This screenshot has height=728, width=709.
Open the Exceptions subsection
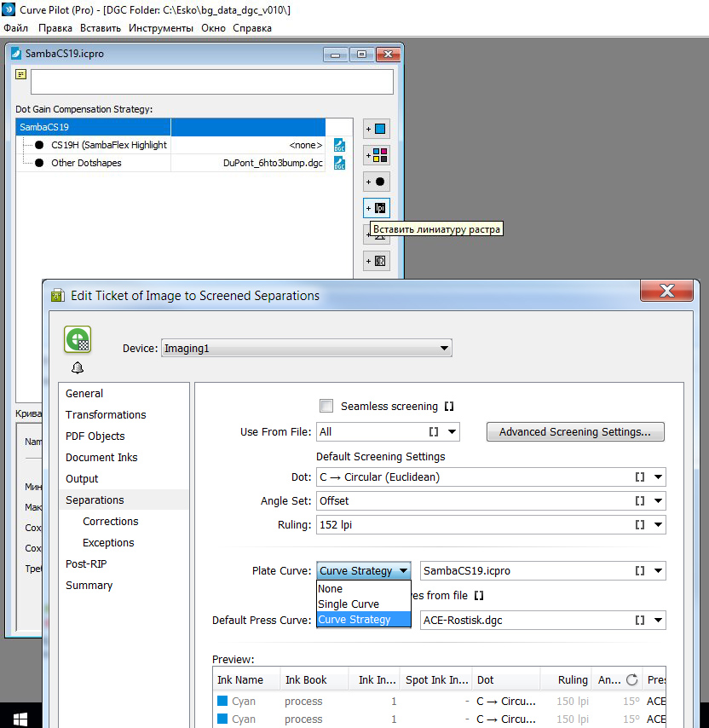(124, 543)
